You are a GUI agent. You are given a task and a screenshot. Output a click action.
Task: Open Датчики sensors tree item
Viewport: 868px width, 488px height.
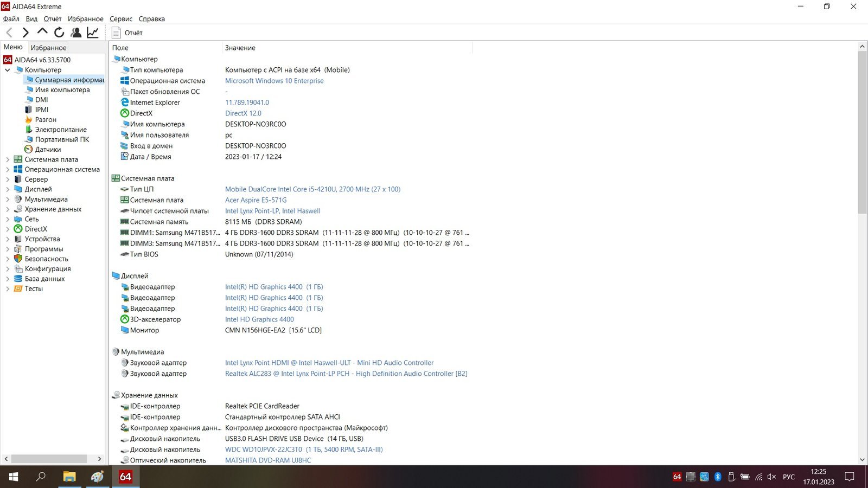(48, 150)
